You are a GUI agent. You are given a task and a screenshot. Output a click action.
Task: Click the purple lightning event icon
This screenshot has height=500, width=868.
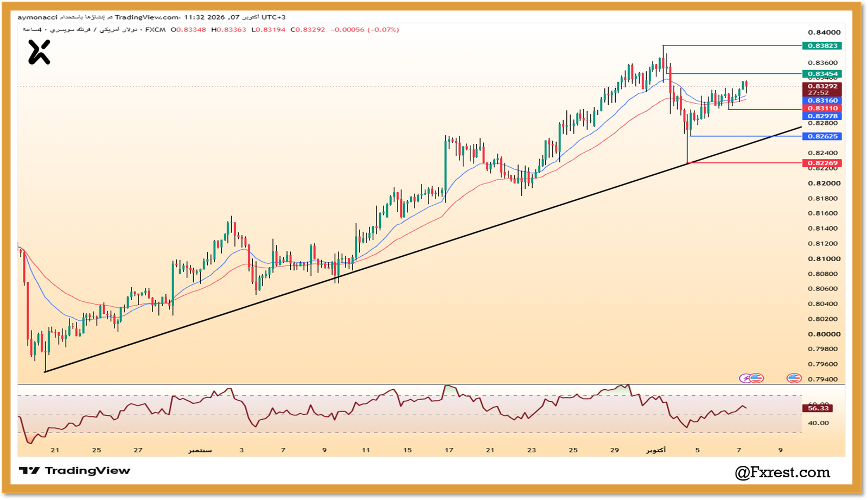[x=745, y=378]
